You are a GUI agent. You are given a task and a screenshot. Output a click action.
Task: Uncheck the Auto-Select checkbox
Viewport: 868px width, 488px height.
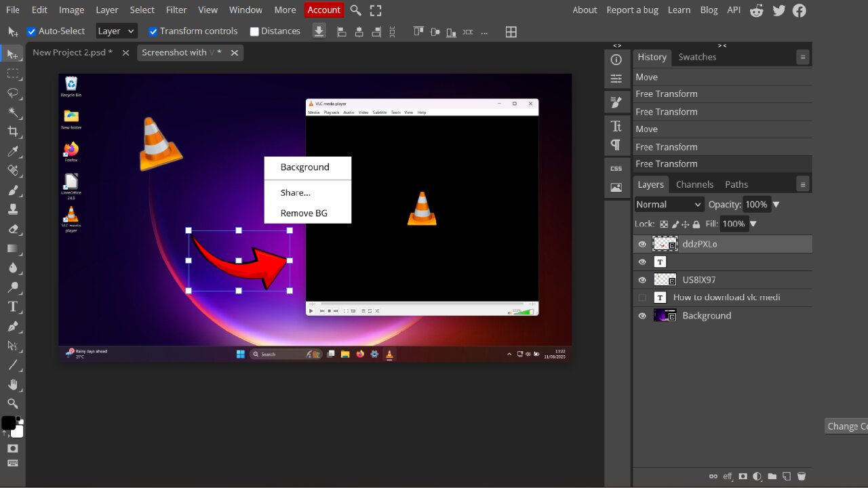(x=31, y=31)
